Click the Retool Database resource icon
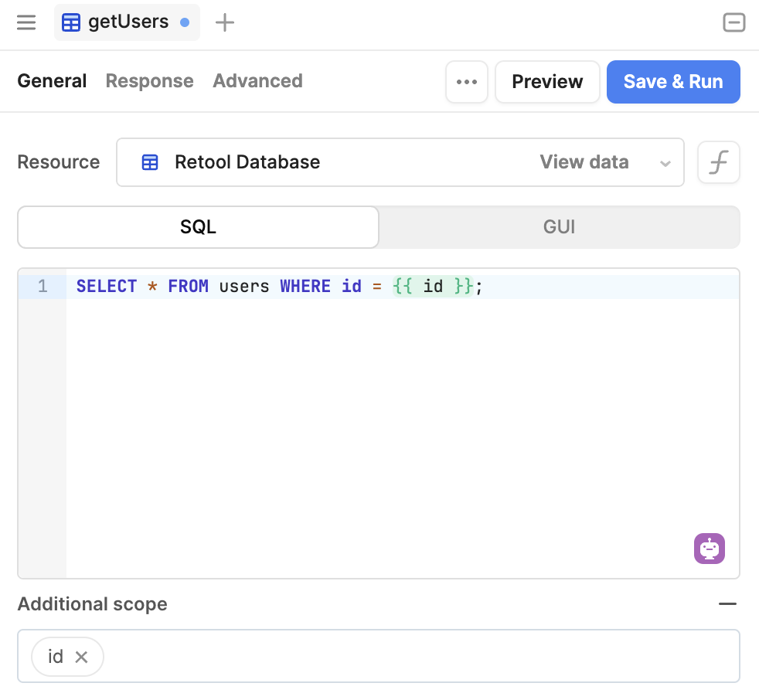 [x=148, y=162]
